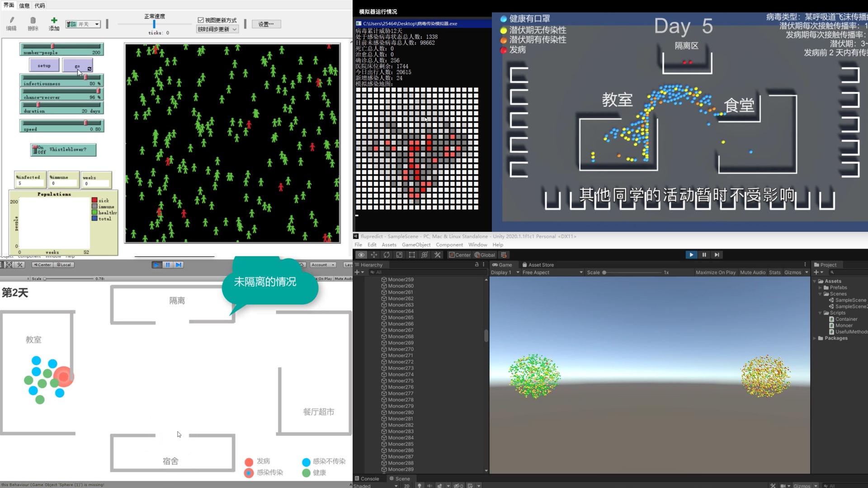Viewport: 868px width, 488px height.
Task: Click the Unity Play button
Action: click(x=691, y=255)
